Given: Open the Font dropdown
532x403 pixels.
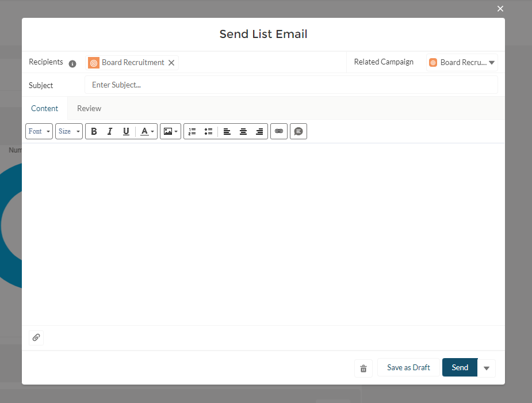Looking at the screenshot, I should coord(39,131).
